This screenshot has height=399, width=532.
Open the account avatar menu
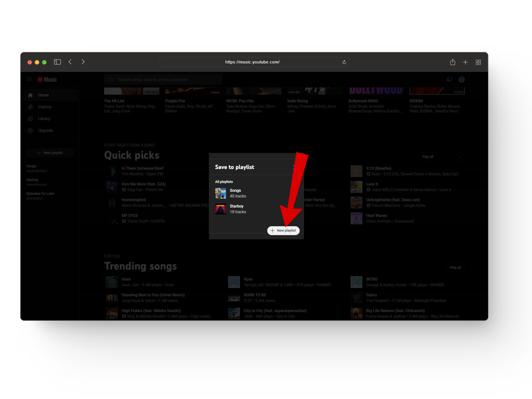pos(461,80)
